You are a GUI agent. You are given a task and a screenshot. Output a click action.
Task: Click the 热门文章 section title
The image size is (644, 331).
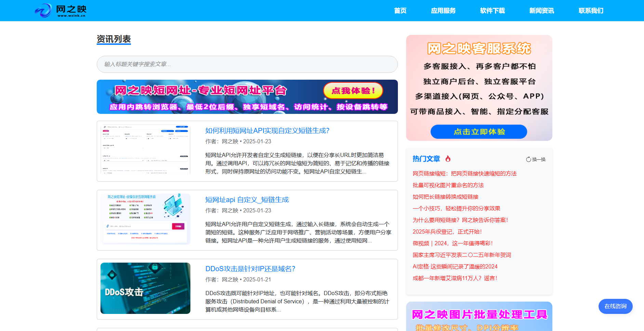pos(426,159)
